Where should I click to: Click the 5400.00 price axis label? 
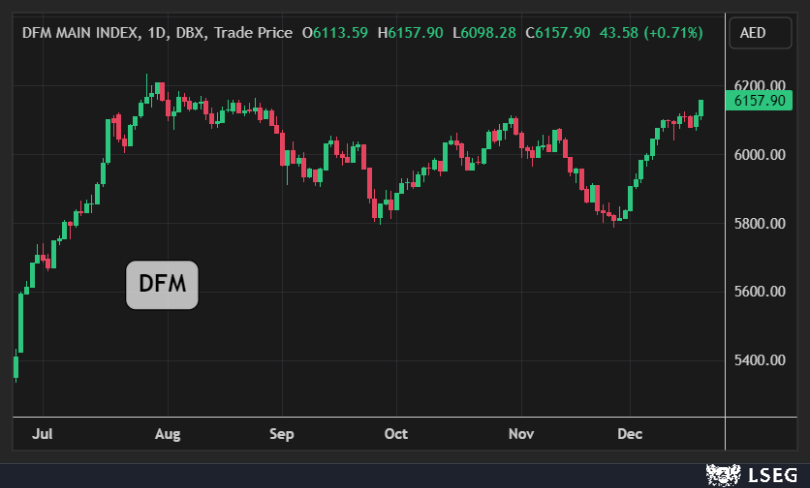click(x=759, y=360)
